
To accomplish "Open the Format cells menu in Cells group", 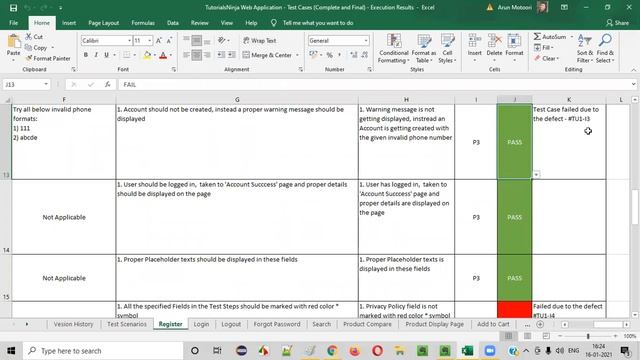I will tap(514, 48).
